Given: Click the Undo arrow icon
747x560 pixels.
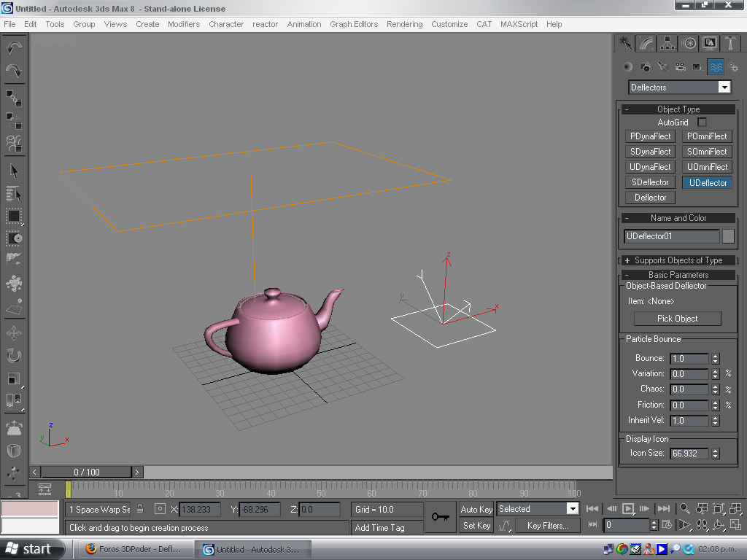Looking at the screenshot, I should pyautogui.click(x=15, y=48).
